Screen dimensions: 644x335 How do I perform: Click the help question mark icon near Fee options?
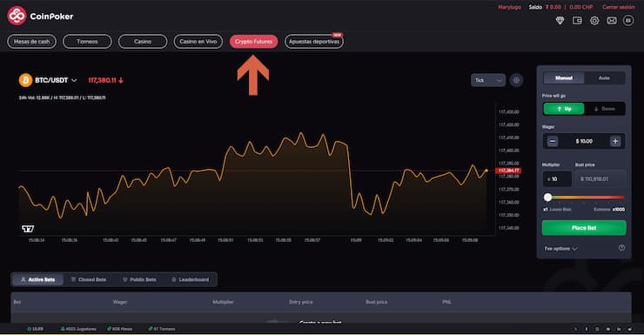[x=622, y=248]
